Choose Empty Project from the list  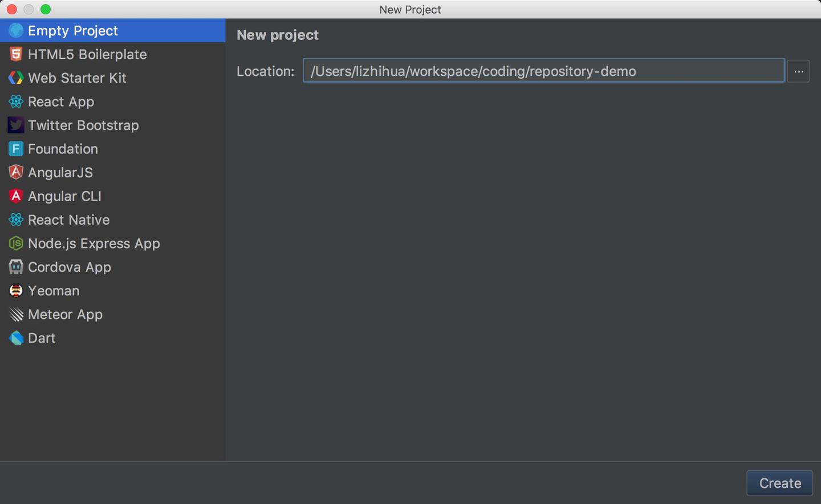72,30
